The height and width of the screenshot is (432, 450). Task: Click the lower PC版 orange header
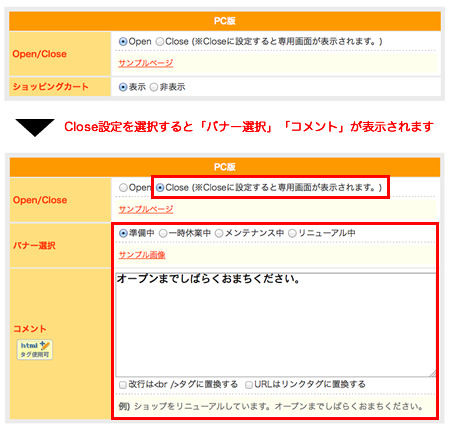tap(225, 167)
